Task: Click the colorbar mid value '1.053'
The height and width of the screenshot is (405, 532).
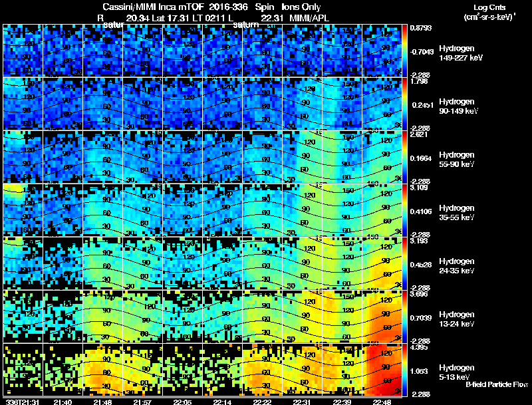Action: 419,372
